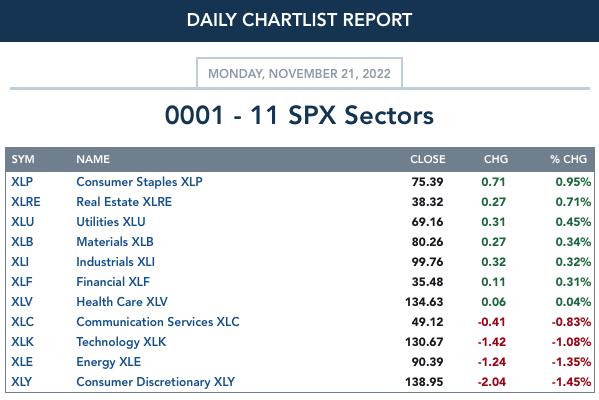Screen dimensions: 599x400
Task: Open Technology XLK name link
Action: pos(121,342)
